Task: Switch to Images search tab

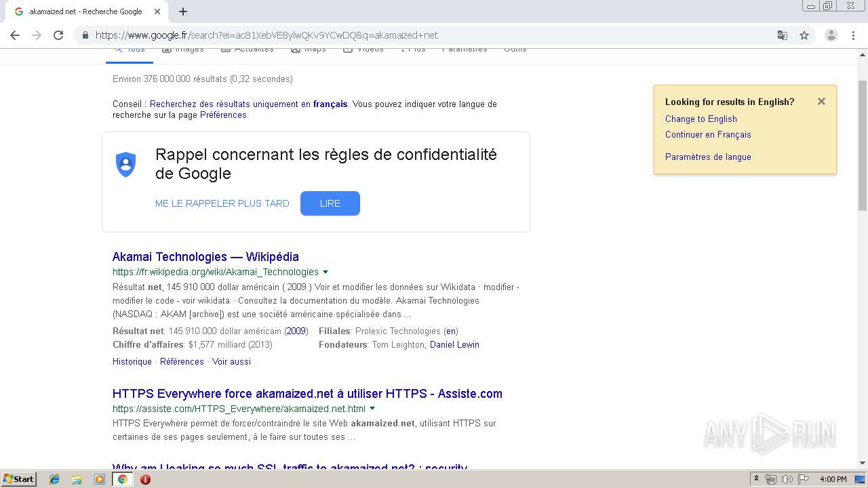Action: click(183, 49)
